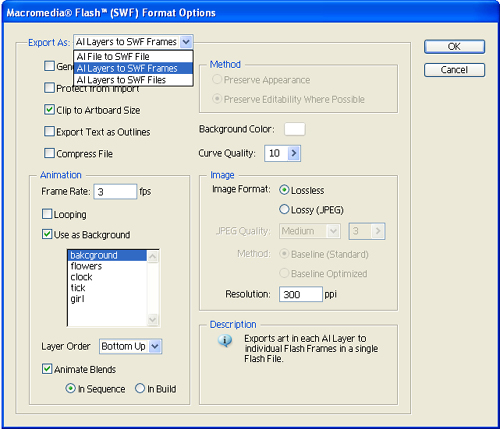The width and height of the screenshot is (500, 429).
Task: Select the clock layer in list
Action: pos(107,277)
